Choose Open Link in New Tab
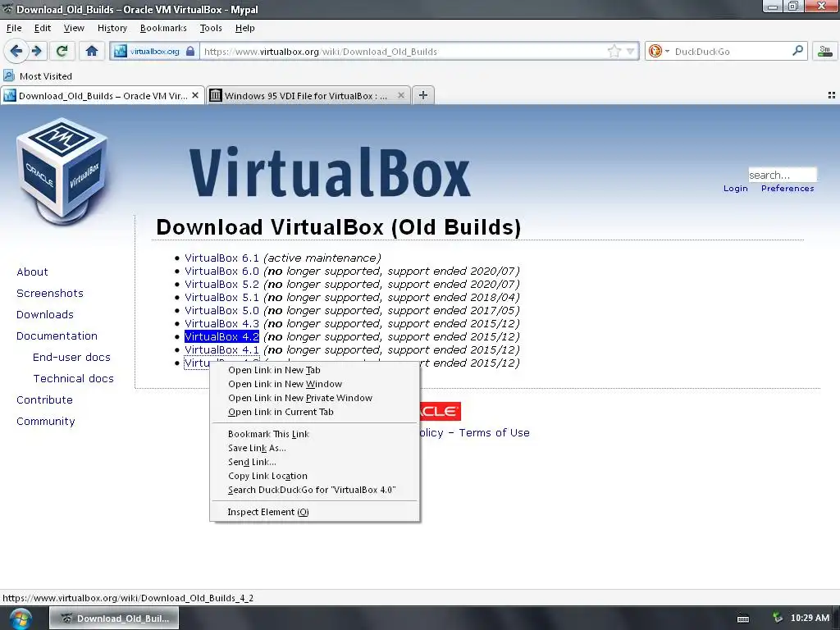The height and width of the screenshot is (630, 840). click(314, 370)
